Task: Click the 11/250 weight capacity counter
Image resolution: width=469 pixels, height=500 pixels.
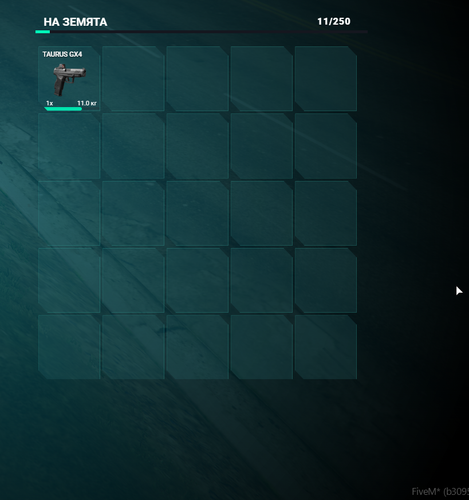Action: [x=334, y=21]
